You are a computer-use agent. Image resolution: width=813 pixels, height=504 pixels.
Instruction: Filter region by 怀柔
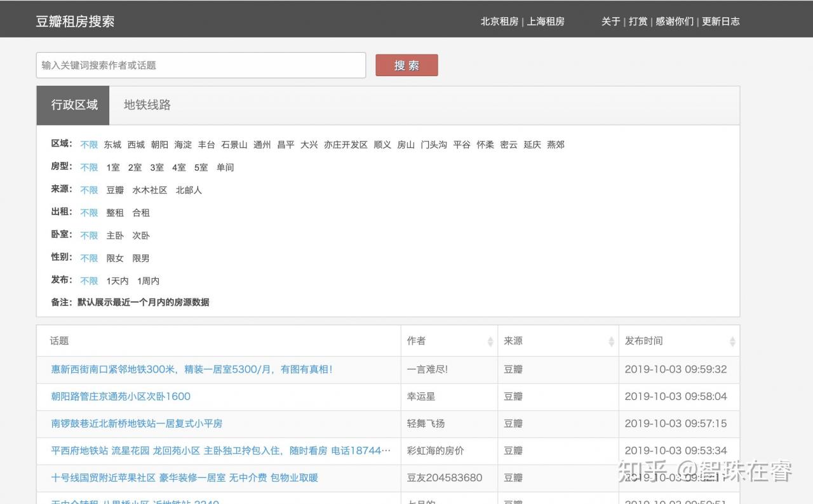[x=485, y=145]
